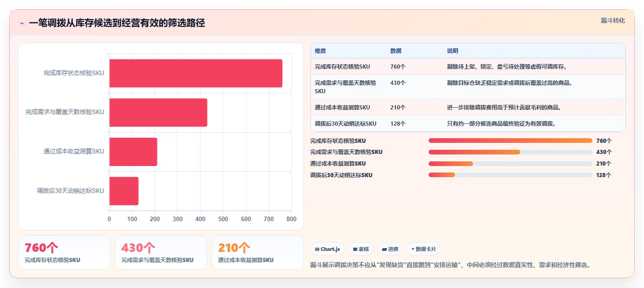Click the progress list label 通过成本收益测算SKU
Screen dimensions: 644x288
338,164
